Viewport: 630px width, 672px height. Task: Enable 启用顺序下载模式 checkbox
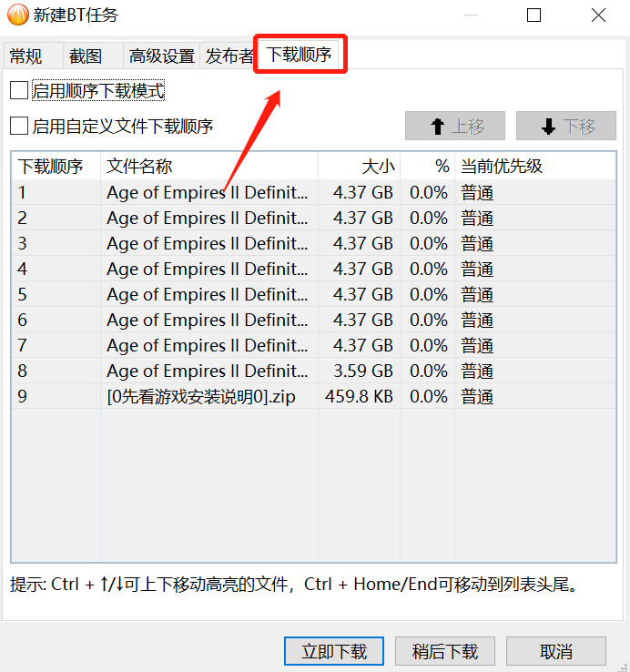[19, 90]
